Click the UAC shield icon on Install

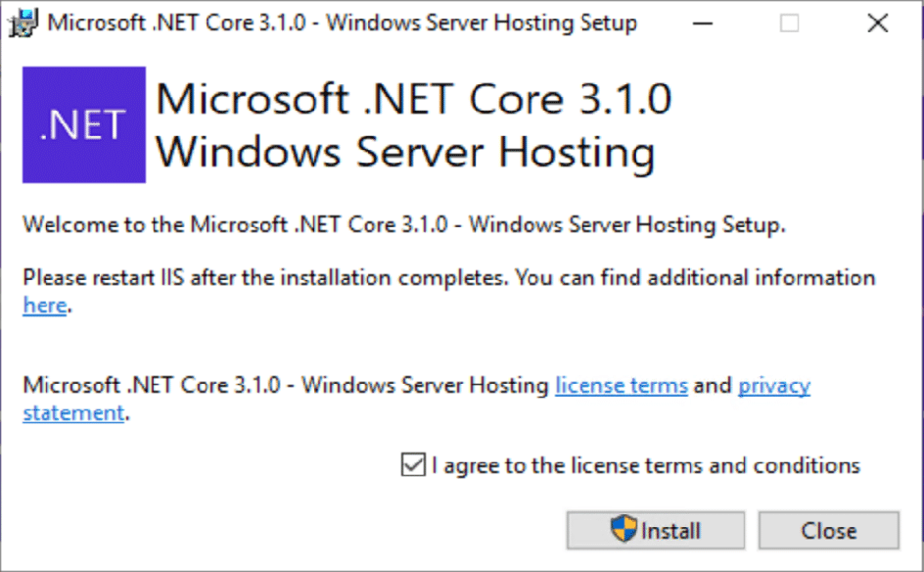[624, 528]
